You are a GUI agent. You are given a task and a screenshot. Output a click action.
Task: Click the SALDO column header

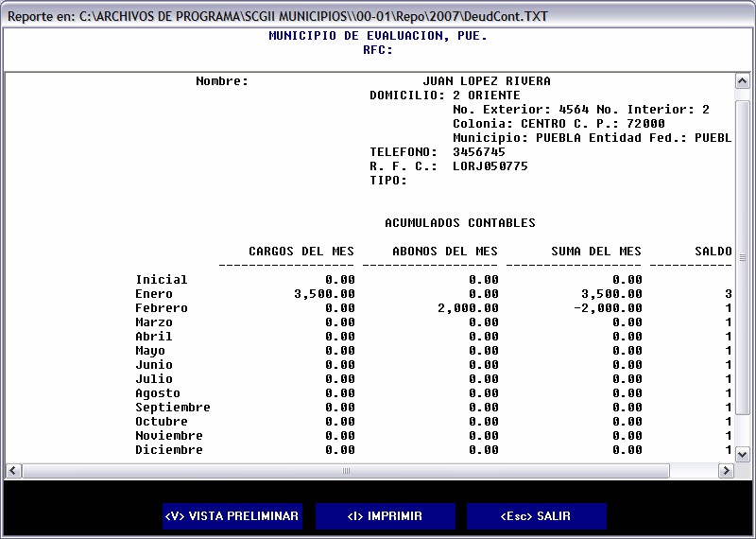pyautogui.click(x=713, y=252)
